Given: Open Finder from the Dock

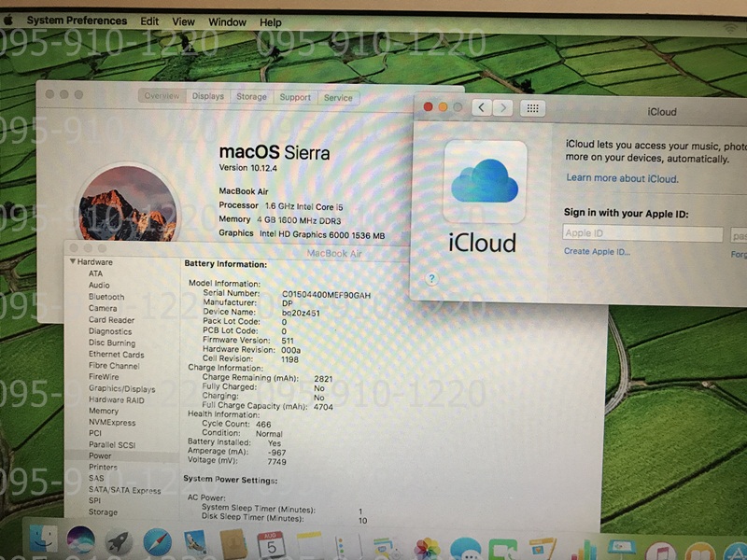Looking at the screenshot, I should tap(43, 540).
